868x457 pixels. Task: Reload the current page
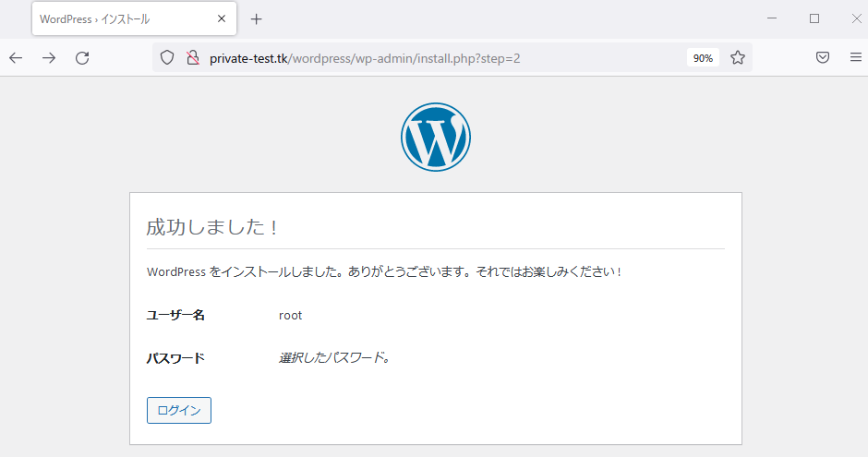[x=82, y=57]
